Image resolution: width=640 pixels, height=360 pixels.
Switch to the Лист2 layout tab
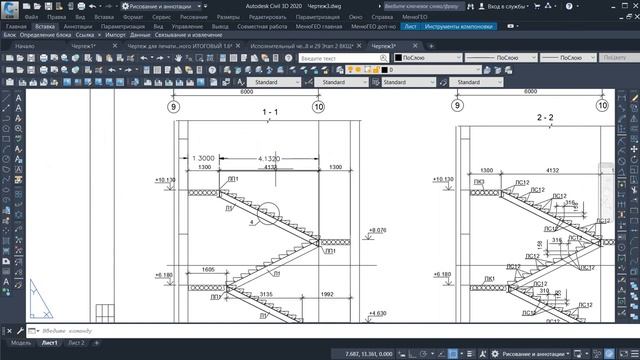tap(76, 343)
